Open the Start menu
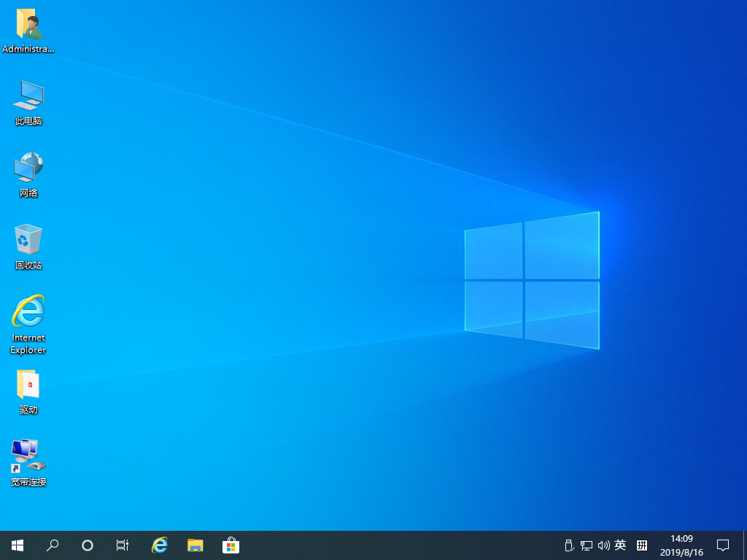This screenshot has height=560, width=747. coord(17,545)
